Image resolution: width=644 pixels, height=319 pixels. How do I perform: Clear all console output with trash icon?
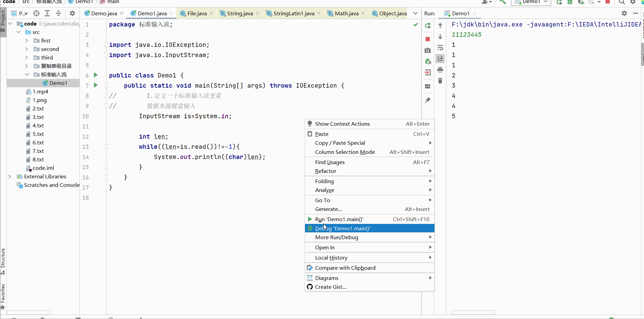click(x=440, y=81)
